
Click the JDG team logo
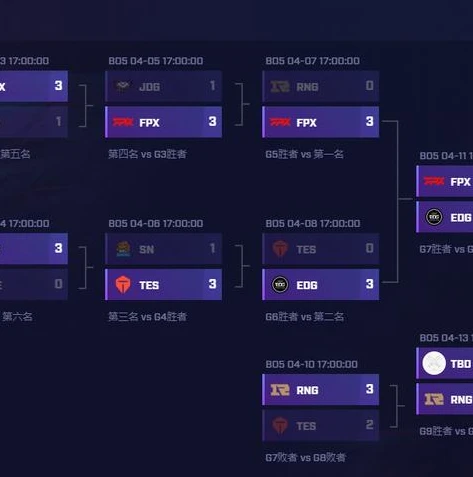pos(123,86)
